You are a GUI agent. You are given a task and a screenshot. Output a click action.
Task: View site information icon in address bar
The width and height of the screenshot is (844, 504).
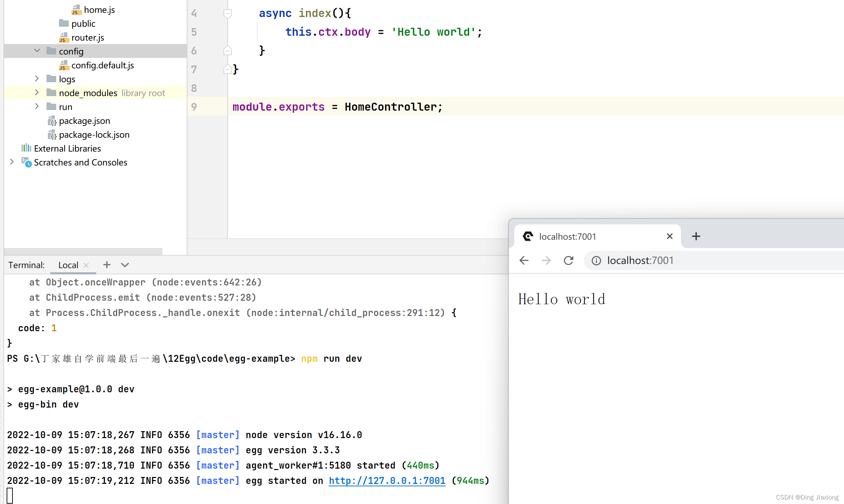click(x=596, y=260)
